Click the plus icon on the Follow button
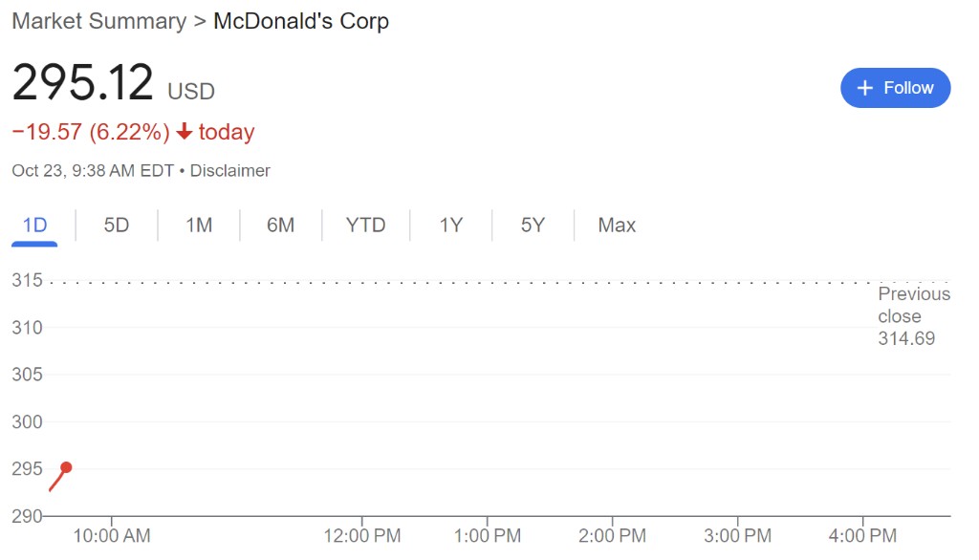This screenshot has width=979, height=560. (x=865, y=88)
